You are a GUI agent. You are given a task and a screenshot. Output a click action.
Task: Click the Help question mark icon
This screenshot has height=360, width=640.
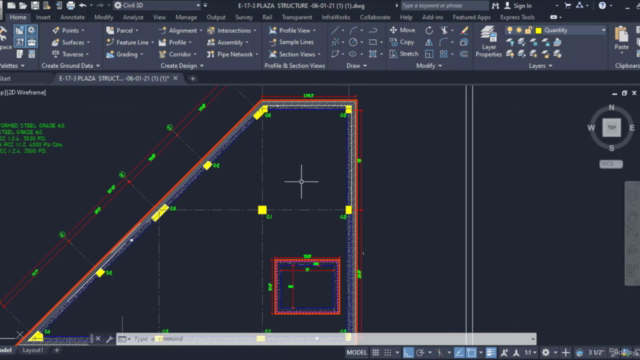point(602,5)
